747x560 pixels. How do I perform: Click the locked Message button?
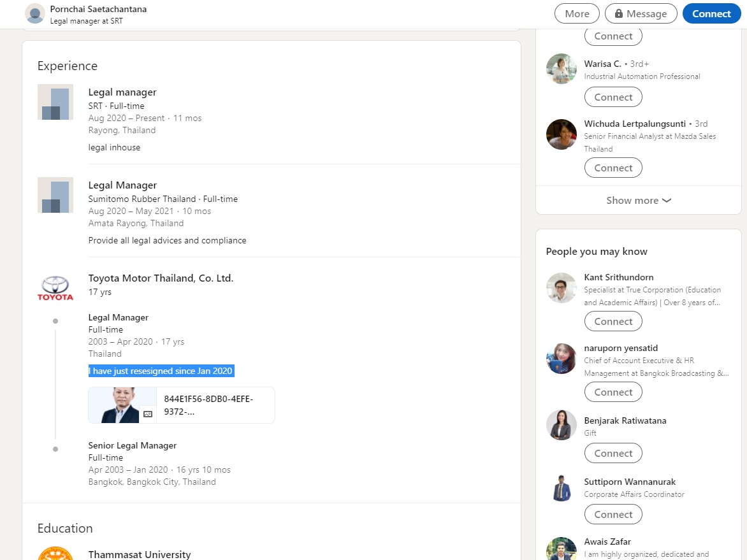[641, 14]
